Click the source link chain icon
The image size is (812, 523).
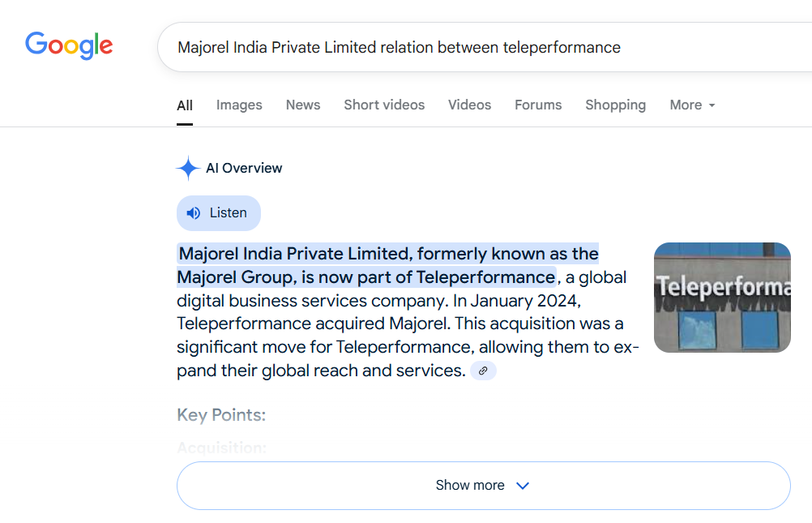click(x=483, y=371)
